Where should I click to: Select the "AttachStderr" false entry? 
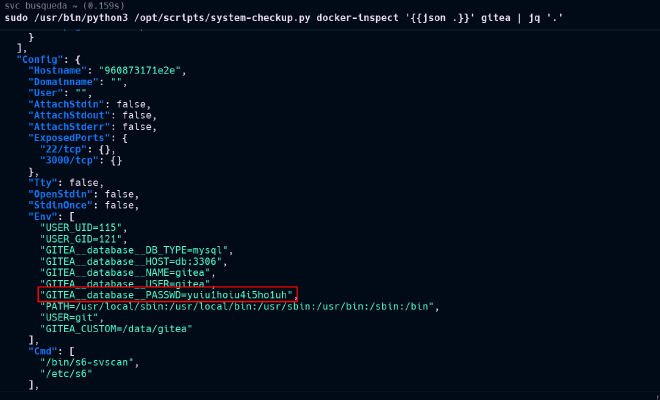pos(92,127)
